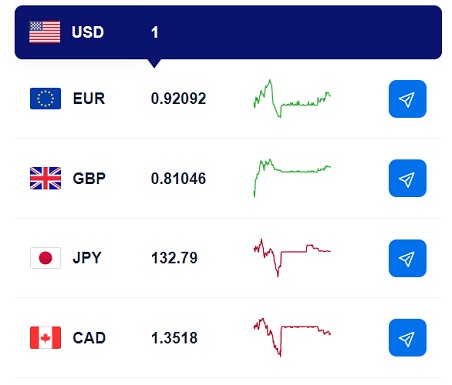Click the United States flag icon

pos(45,32)
